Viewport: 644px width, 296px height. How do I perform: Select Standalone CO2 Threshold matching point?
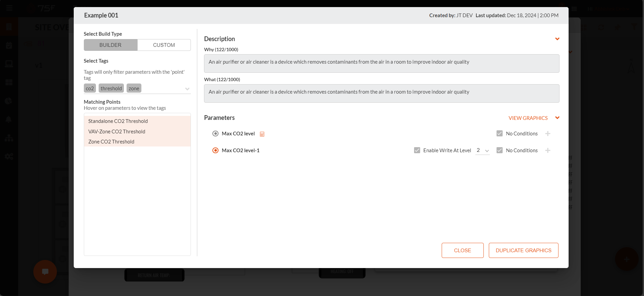coord(137,121)
